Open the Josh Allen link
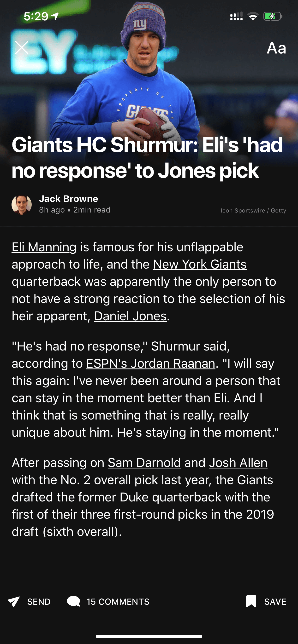The height and width of the screenshot is (644, 298). point(238,463)
